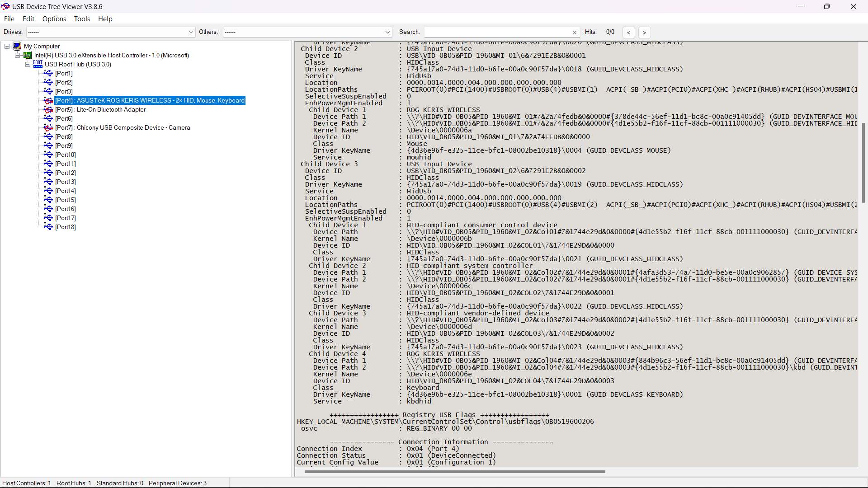Select the Port9 USB icon
This screenshot has height=488, width=868.
[48, 145]
